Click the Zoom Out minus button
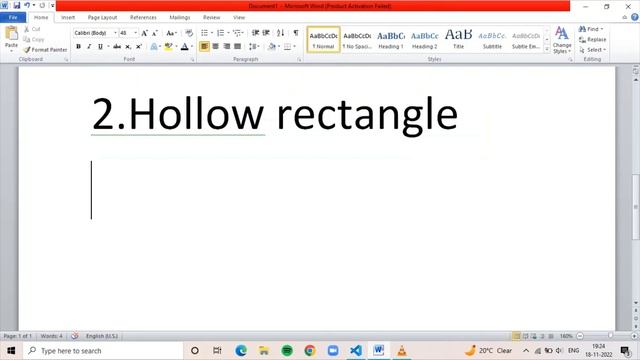The image size is (640, 360). tap(580, 336)
